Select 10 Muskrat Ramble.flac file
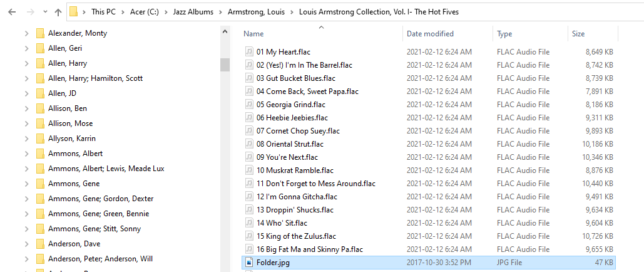The height and width of the screenshot is (272, 644). coord(428,170)
